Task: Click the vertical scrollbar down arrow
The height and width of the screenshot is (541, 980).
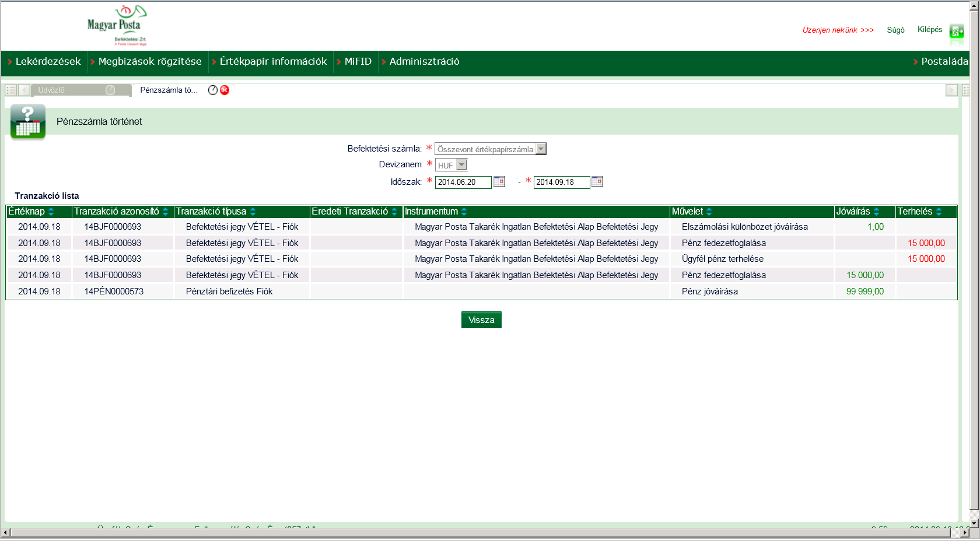Action: 974,523
